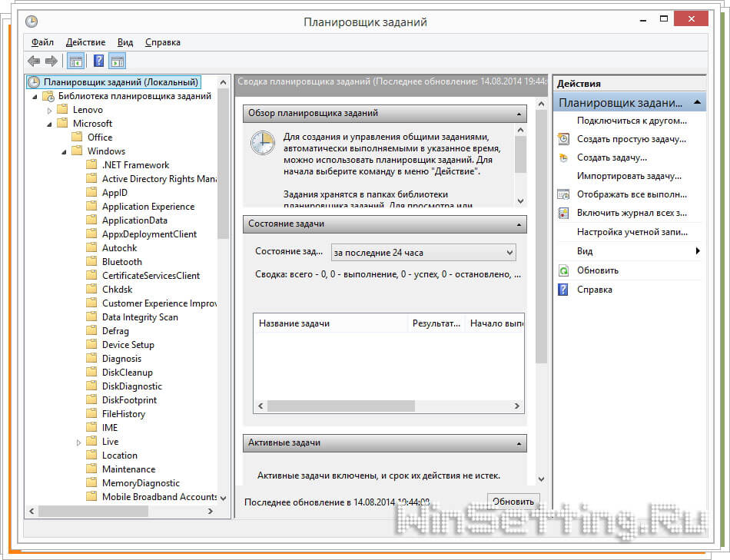
Task: Collapse the 'Обзор планировщика заданий' section
Action: tap(520, 114)
